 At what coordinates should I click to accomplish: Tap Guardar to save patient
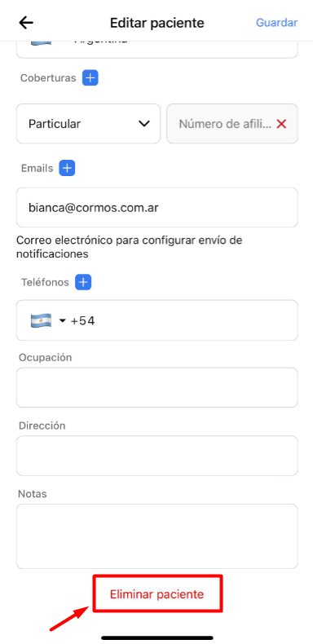(x=277, y=23)
